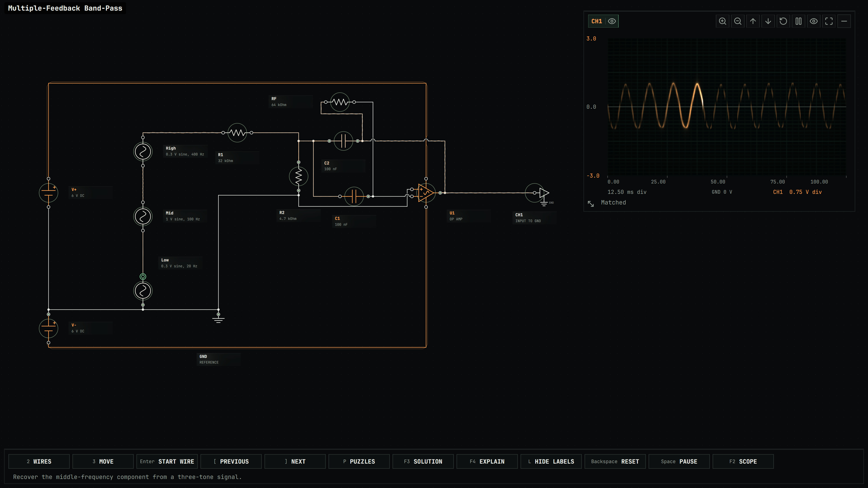Select the U1 op amp symbol
This screenshot has height=488, width=868.
426,193
